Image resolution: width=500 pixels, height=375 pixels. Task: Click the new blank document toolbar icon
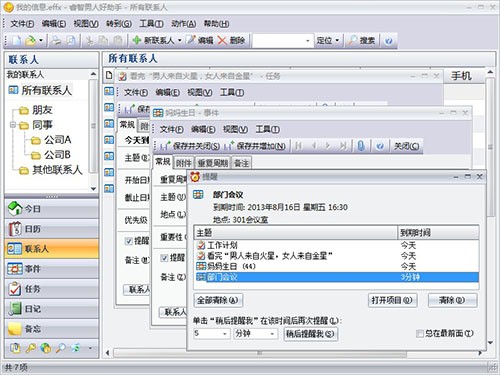coord(17,41)
